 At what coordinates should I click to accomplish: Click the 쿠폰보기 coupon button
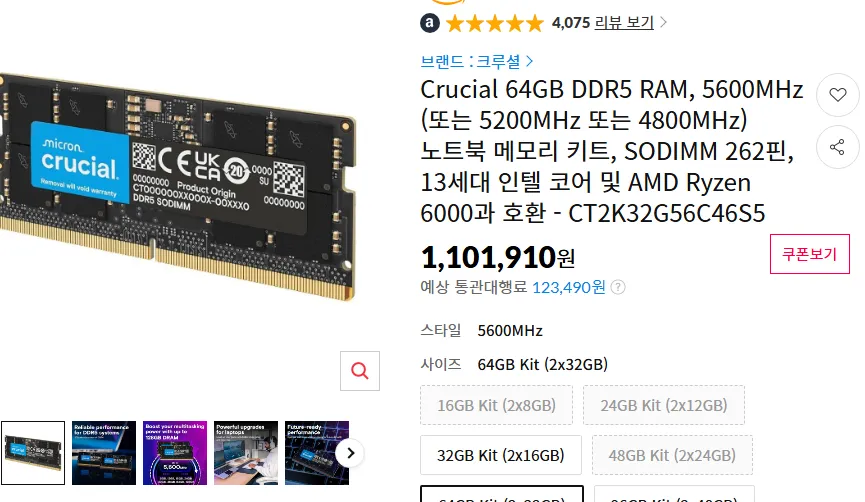(810, 254)
